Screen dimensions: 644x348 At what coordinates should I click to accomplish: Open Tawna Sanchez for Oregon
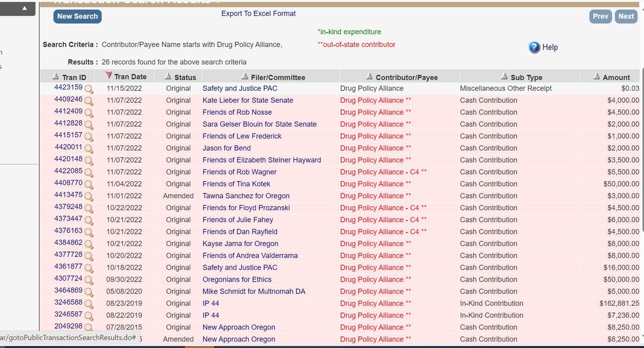[x=246, y=196]
